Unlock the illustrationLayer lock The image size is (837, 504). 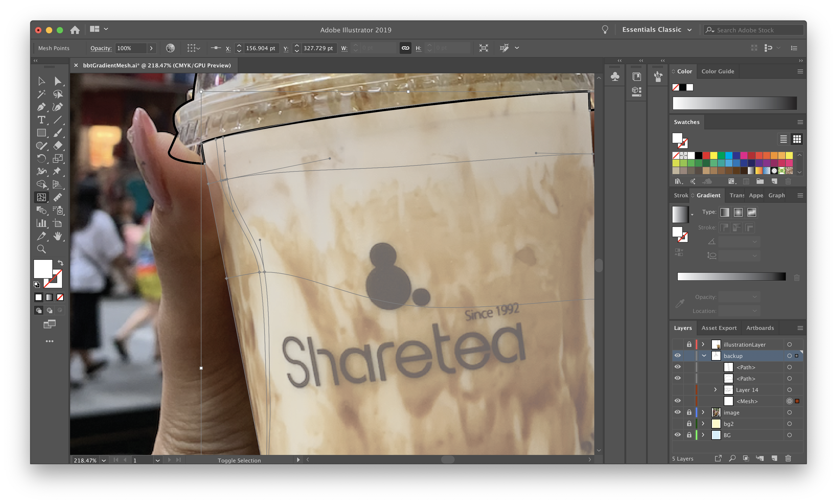coord(689,344)
